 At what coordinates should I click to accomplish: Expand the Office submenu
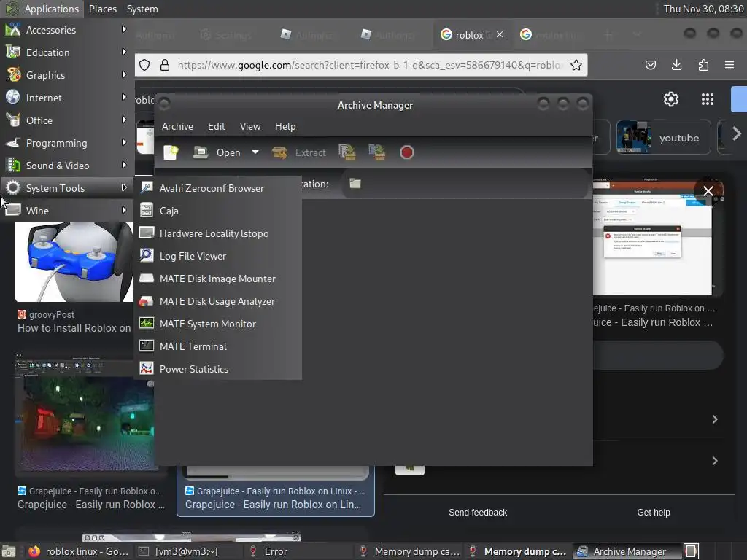[x=66, y=120]
